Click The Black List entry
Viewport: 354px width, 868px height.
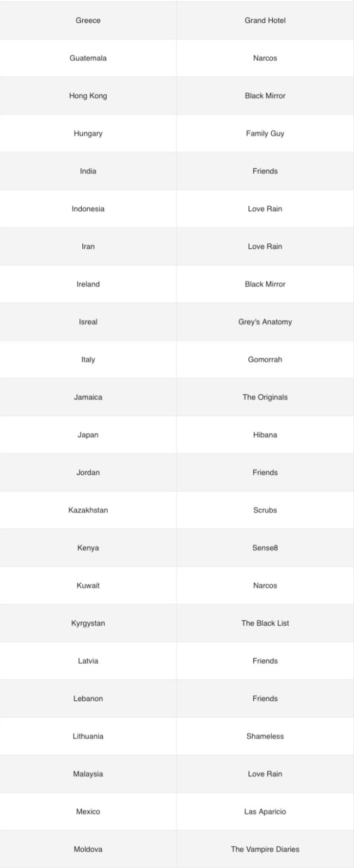tap(265, 623)
